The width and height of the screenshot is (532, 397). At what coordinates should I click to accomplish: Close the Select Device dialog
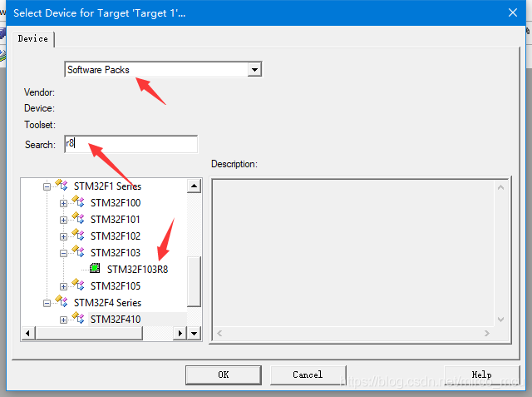(513, 13)
